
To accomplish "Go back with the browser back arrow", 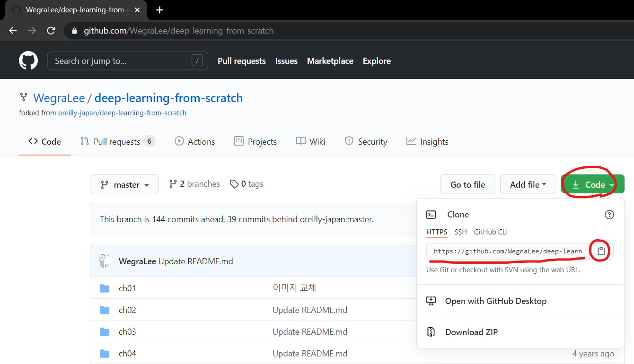I will click(13, 31).
